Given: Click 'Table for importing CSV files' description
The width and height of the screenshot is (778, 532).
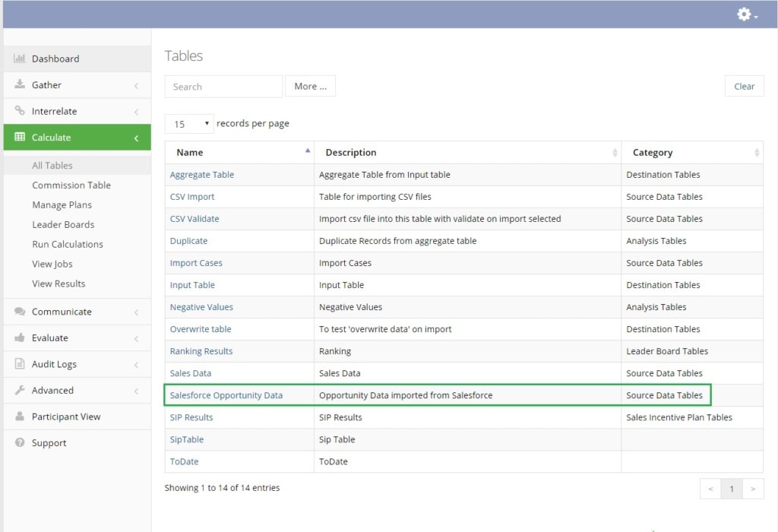Looking at the screenshot, I should pyautogui.click(x=375, y=197).
